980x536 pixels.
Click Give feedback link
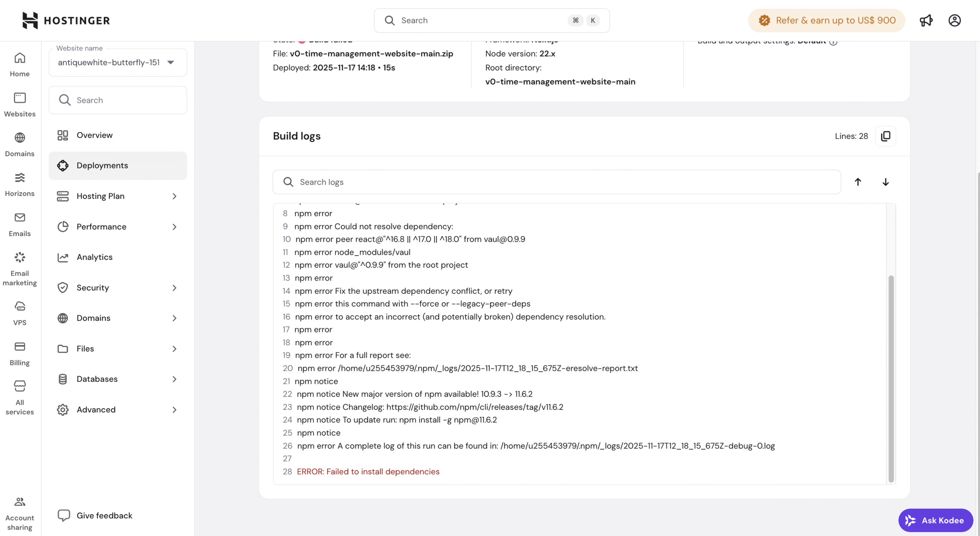pyautogui.click(x=104, y=515)
